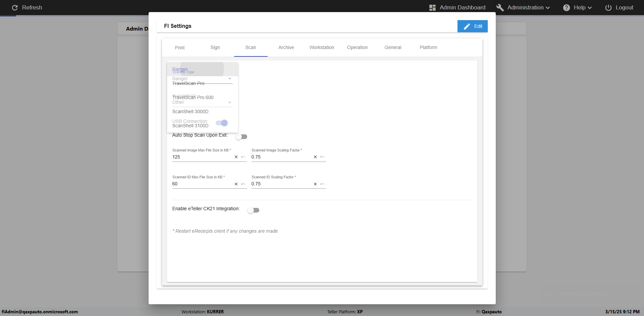Click the Refresh circular arrow icon
Viewport: 644px width, 316px height.
pos(15,7)
